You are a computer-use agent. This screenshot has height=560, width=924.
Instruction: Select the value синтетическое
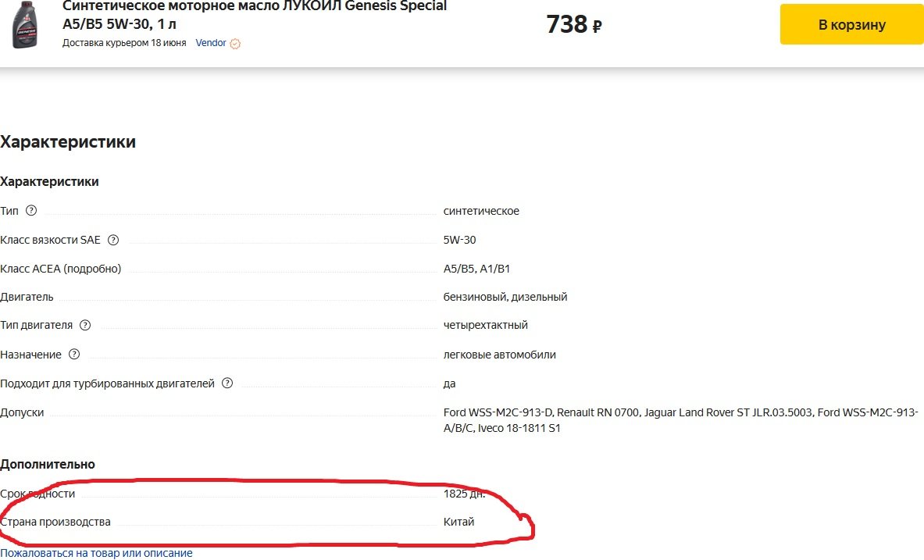click(x=481, y=211)
